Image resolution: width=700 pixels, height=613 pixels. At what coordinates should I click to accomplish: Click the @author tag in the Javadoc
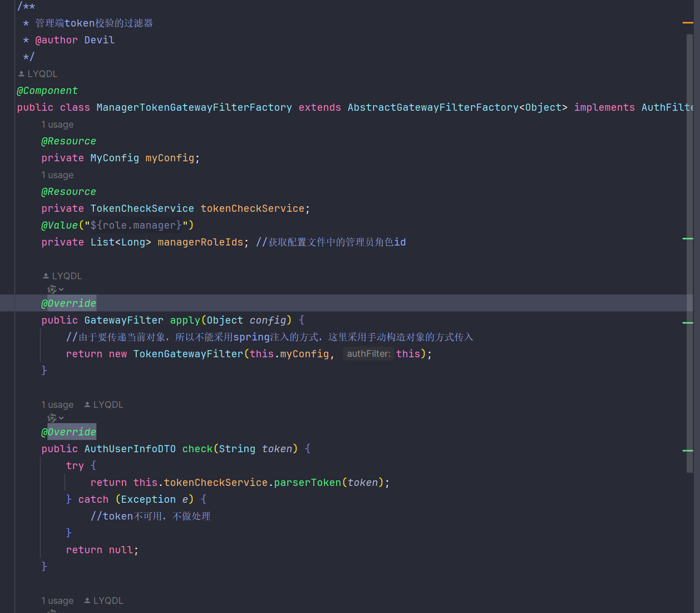(x=57, y=40)
